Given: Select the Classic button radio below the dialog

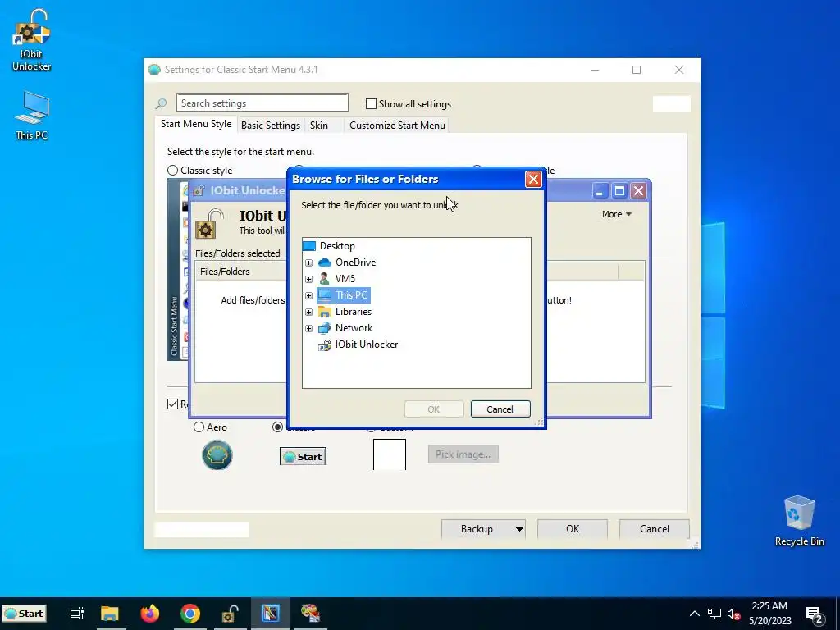Looking at the screenshot, I should point(277,427).
